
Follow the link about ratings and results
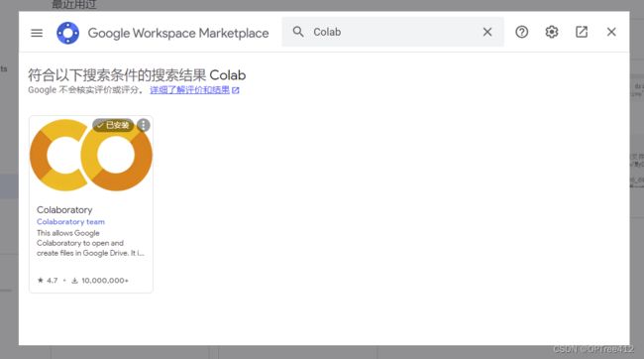pyautogui.click(x=194, y=90)
